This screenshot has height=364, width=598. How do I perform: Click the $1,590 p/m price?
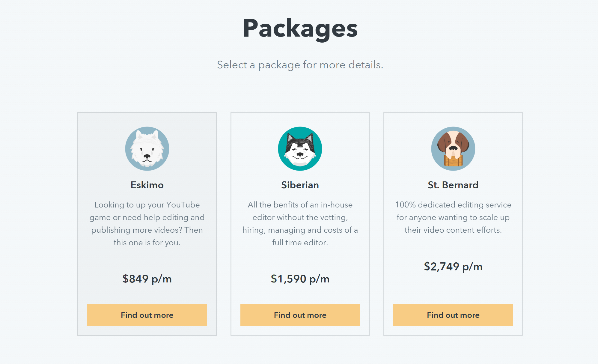tap(300, 279)
